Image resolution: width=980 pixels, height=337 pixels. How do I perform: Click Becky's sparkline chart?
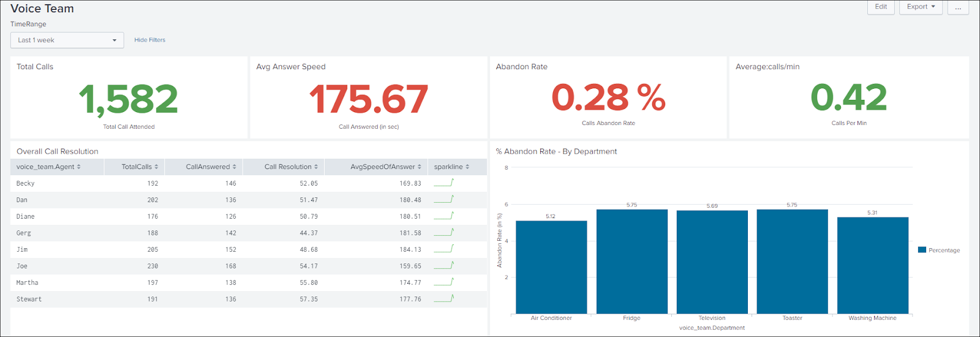click(x=444, y=183)
